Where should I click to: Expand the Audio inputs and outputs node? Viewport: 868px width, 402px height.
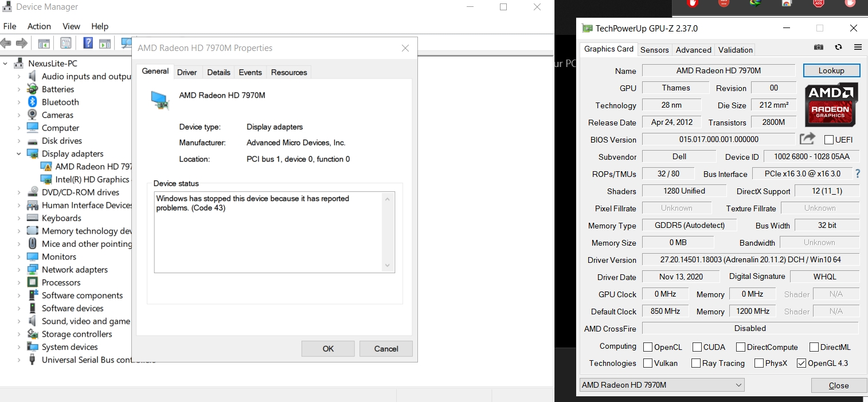pyautogui.click(x=19, y=76)
